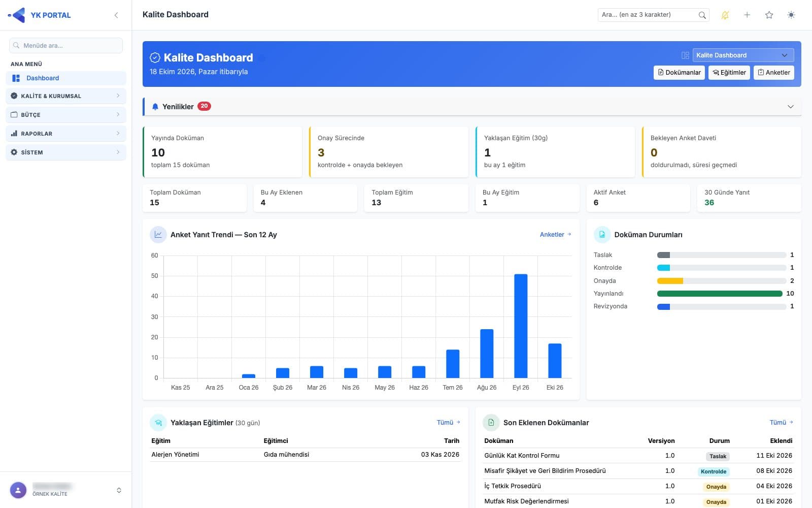Click the 30 Günde Yanıt value 36
The image size is (812, 508).
tap(709, 203)
